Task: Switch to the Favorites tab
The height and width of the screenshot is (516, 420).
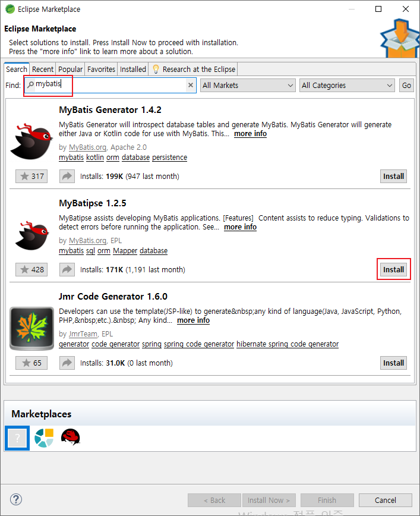Action: [101, 69]
